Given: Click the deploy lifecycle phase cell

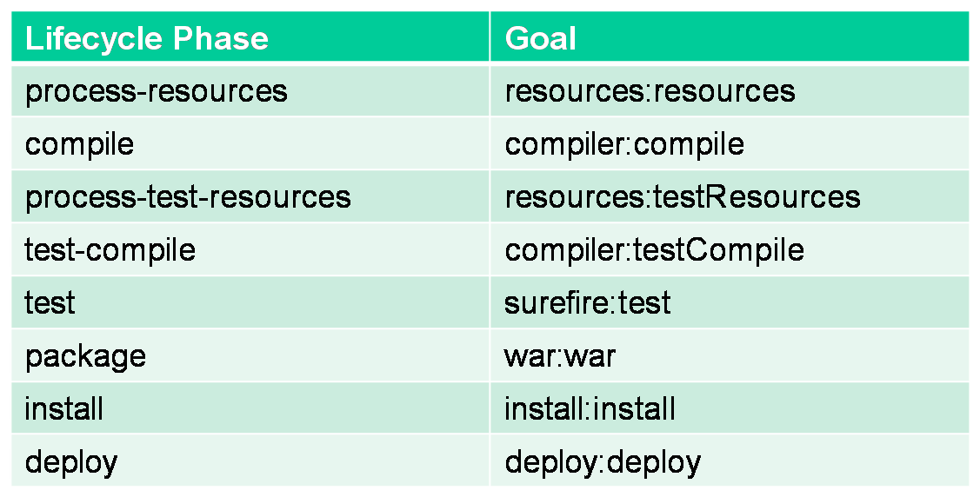Looking at the screenshot, I should [x=71, y=461].
